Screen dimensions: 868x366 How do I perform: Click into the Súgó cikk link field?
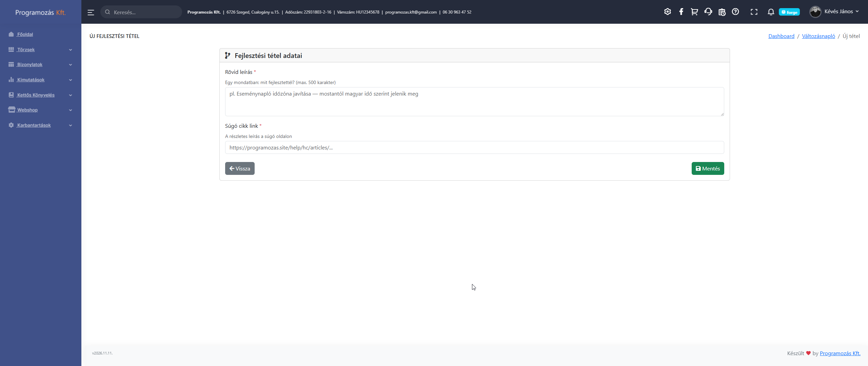[x=474, y=147]
